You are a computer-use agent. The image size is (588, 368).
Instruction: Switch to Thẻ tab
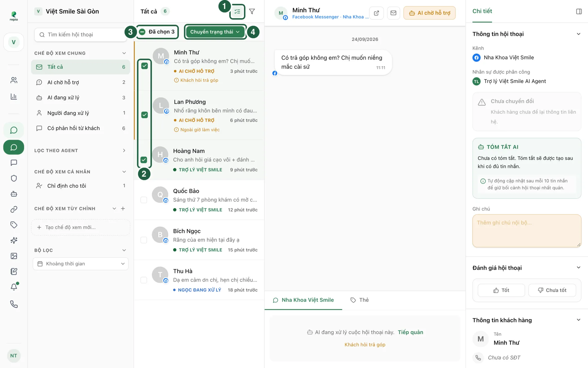coord(359,300)
